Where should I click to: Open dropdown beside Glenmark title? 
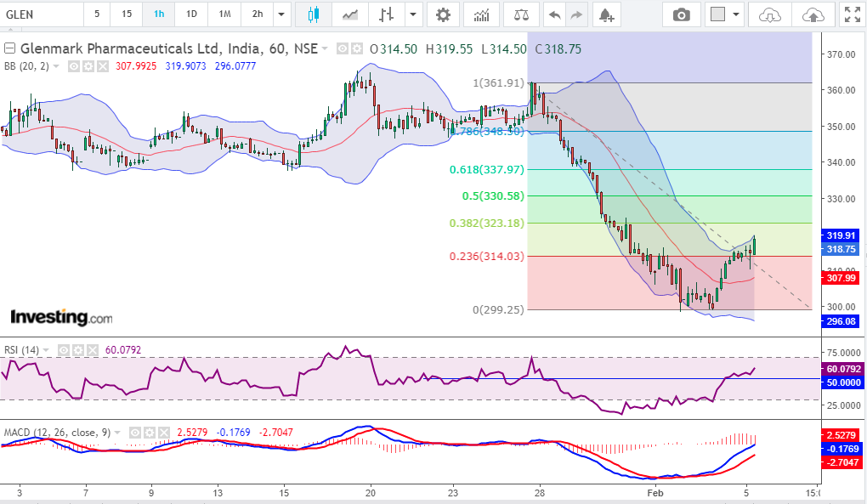click(325, 49)
